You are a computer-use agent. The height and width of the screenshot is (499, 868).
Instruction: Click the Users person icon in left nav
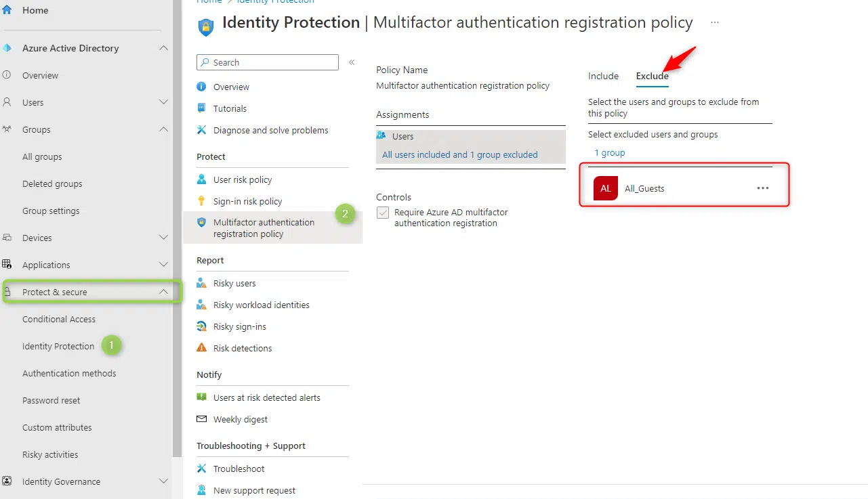[x=7, y=102]
